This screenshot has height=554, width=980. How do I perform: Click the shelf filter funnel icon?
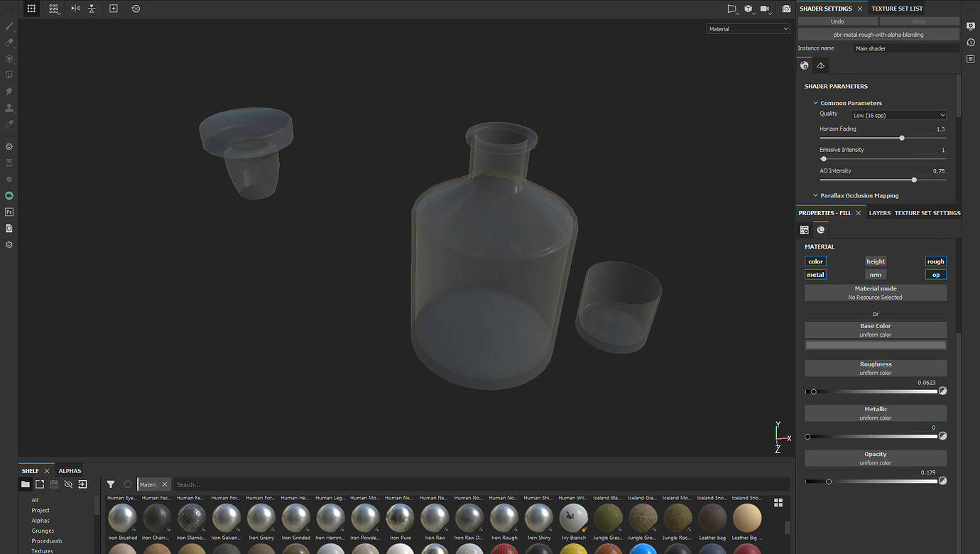[x=111, y=484]
